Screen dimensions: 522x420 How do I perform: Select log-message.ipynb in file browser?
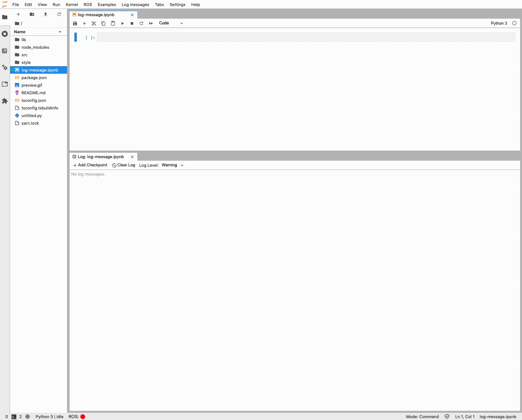click(39, 70)
